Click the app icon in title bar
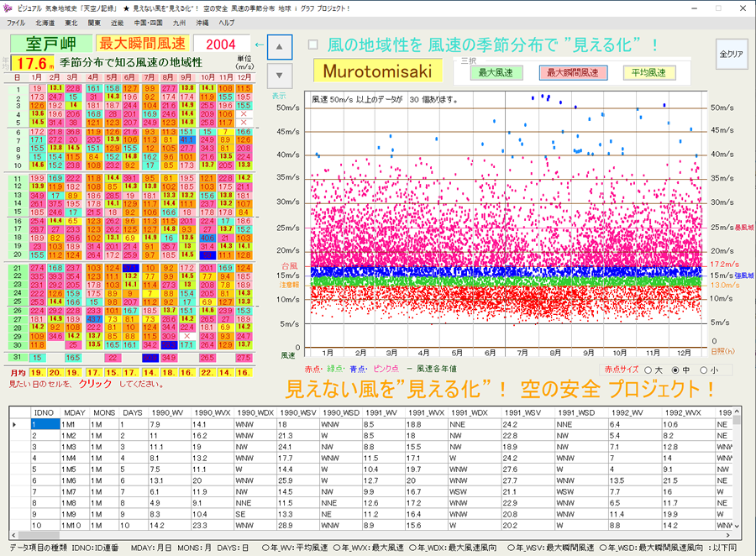Viewport: 756px width, 556px height. coord(8,7)
